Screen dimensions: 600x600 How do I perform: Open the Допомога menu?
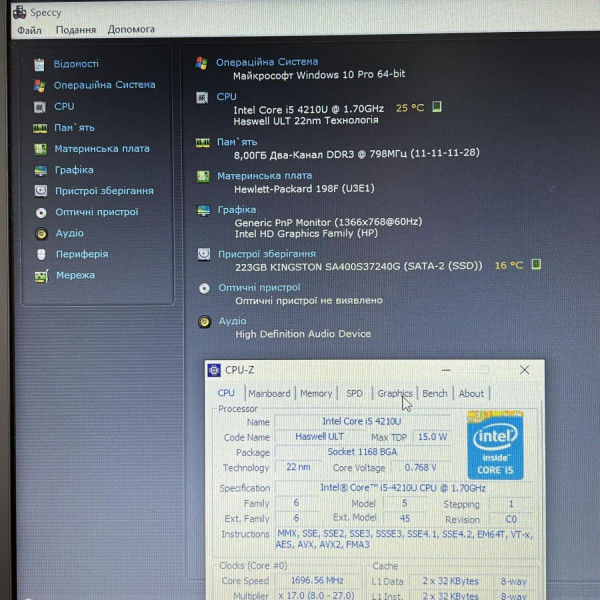[x=131, y=29]
